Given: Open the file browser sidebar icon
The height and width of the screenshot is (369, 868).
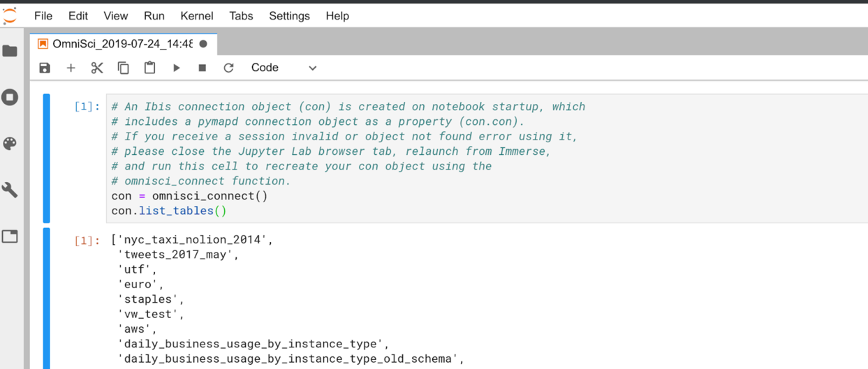Looking at the screenshot, I should click(10, 51).
